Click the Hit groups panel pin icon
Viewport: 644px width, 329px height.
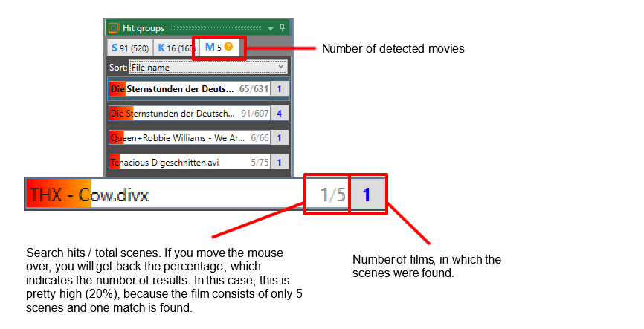point(282,28)
